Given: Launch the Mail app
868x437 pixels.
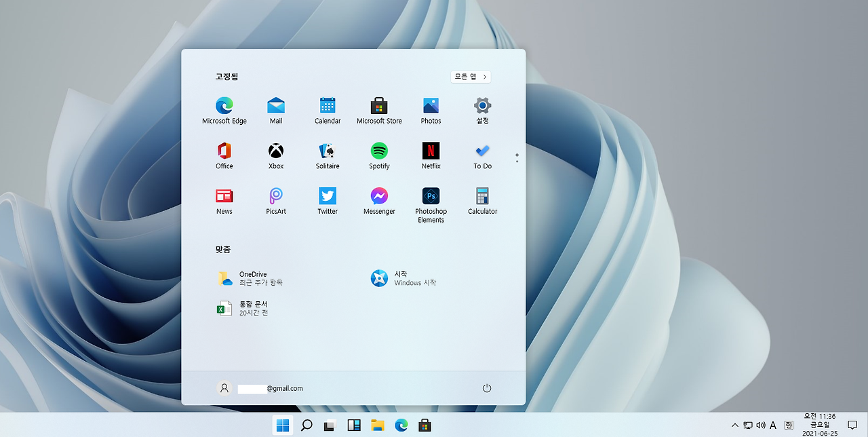Looking at the screenshot, I should click(x=276, y=111).
